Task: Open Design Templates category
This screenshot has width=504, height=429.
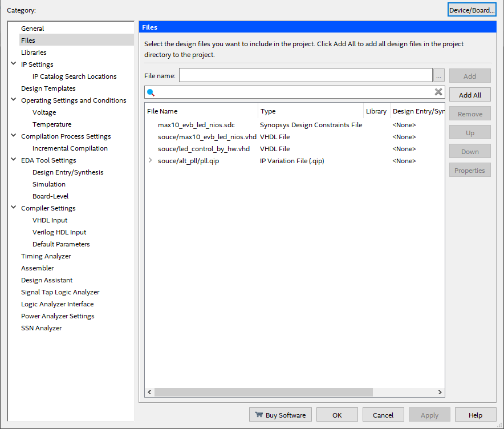Action: 48,88
